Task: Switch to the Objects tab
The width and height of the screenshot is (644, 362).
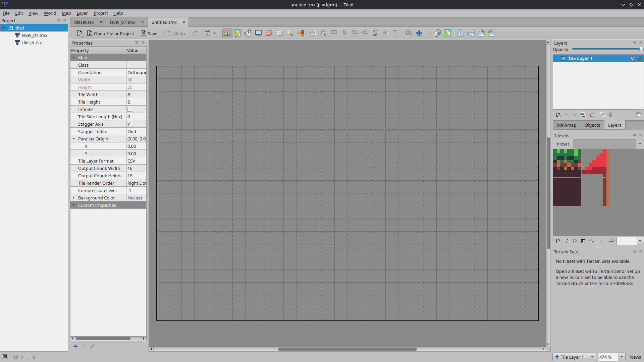Action: coord(592,125)
